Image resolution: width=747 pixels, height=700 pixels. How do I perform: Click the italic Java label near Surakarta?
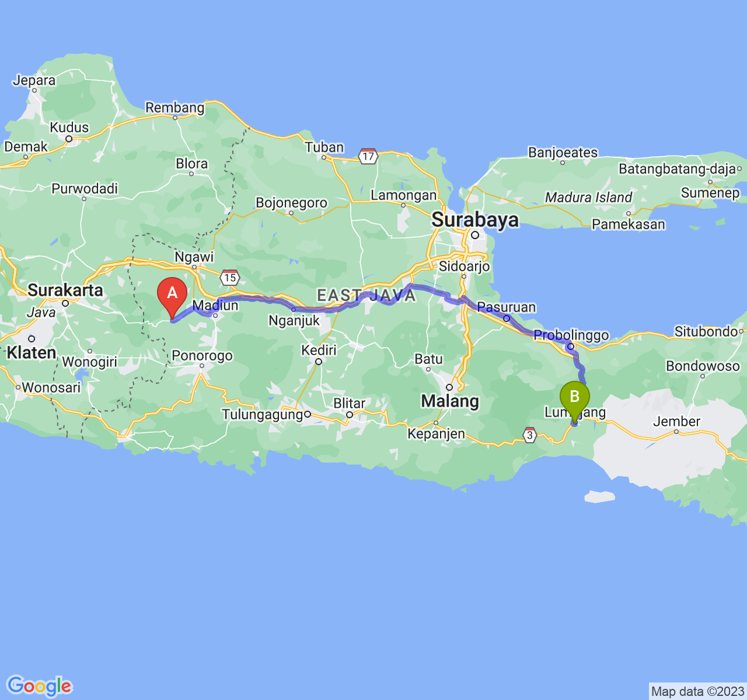point(41,312)
